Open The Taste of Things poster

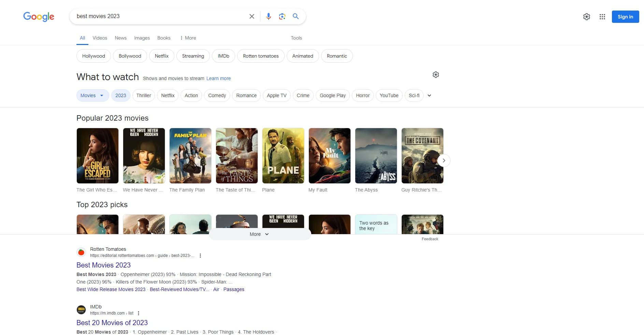click(x=237, y=156)
